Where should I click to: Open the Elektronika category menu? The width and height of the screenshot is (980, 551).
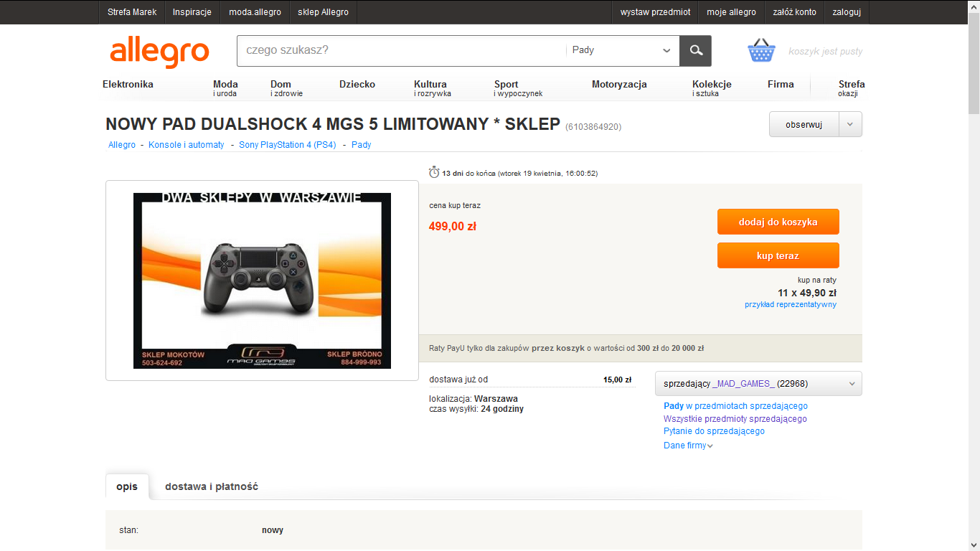[x=128, y=84]
